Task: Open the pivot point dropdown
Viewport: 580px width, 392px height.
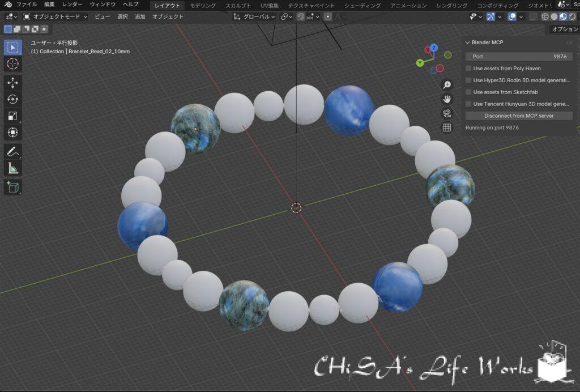Action: 286,16
